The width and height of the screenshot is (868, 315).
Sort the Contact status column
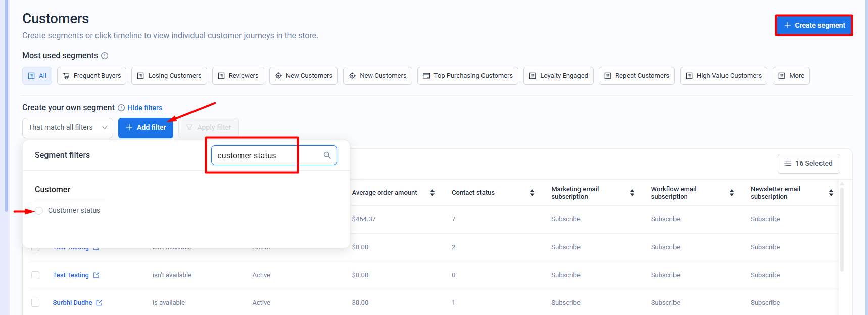point(532,193)
